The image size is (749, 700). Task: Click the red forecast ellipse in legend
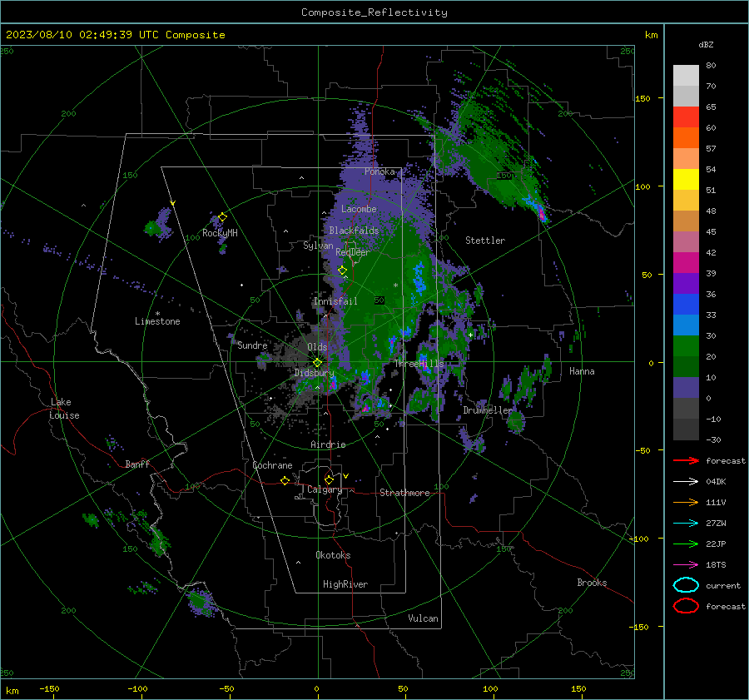click(x=686, y=606)
